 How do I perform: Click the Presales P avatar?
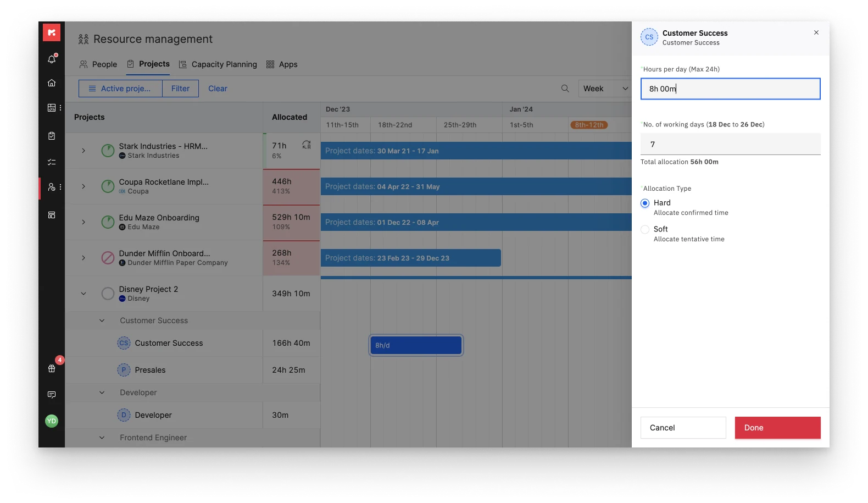[x=124, y=370]
